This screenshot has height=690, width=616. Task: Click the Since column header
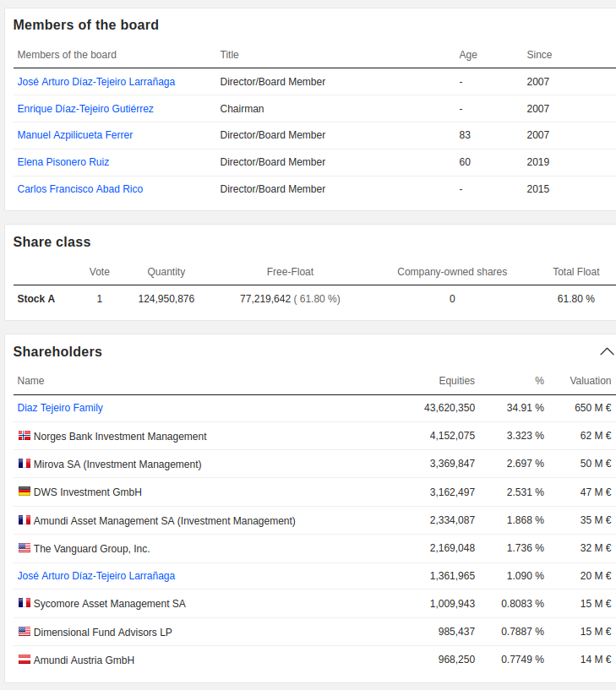click(539, 55)
